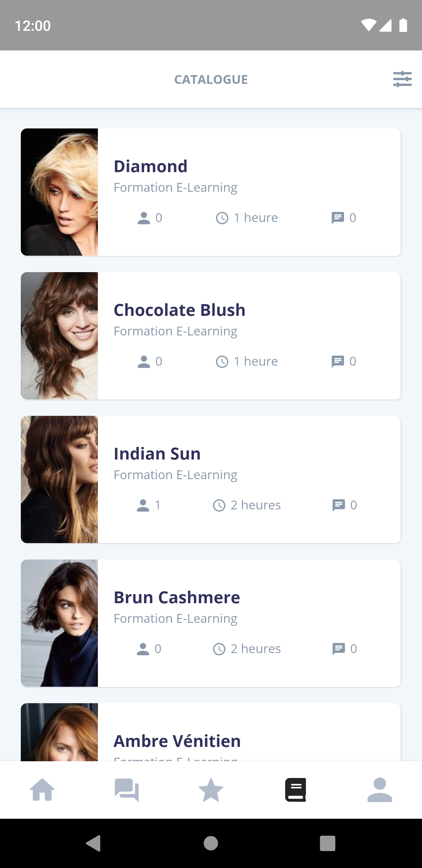The width and height of the screenshot is (422, 868).
Task: Tap the clock icon on Indian Sun card
Action: click(x=219, y=506)
